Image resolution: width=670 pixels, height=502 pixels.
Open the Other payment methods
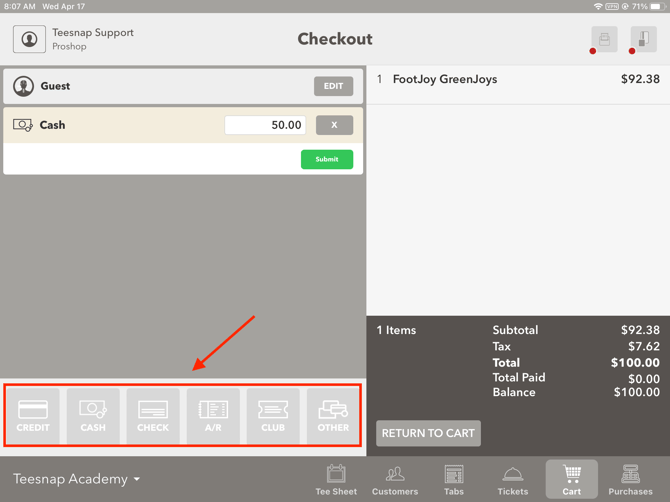[x=333, y=415]
